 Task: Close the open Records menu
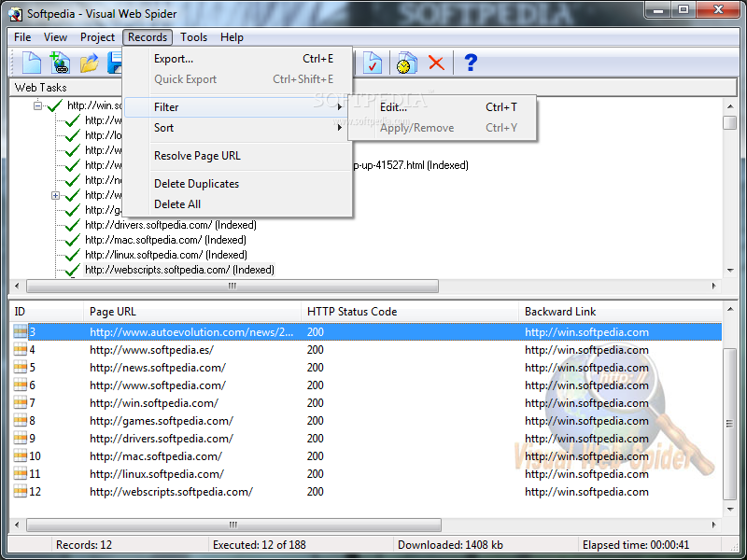point(148,37)
